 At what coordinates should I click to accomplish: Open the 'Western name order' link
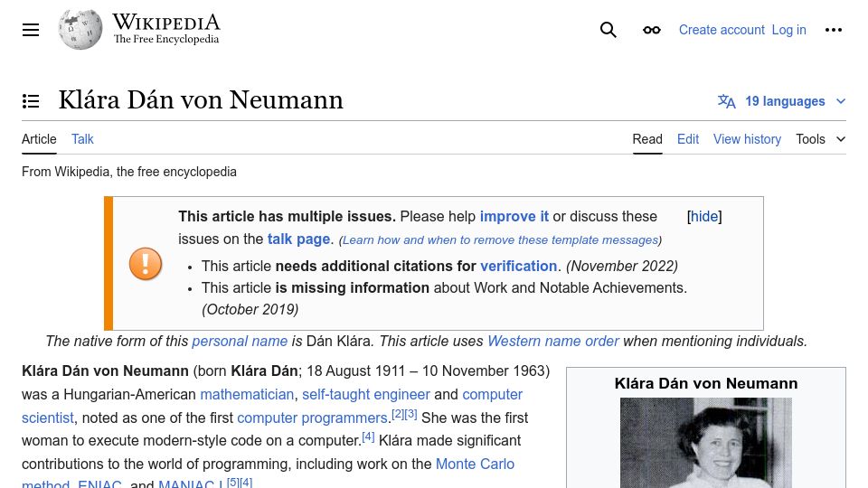(552, 341)
